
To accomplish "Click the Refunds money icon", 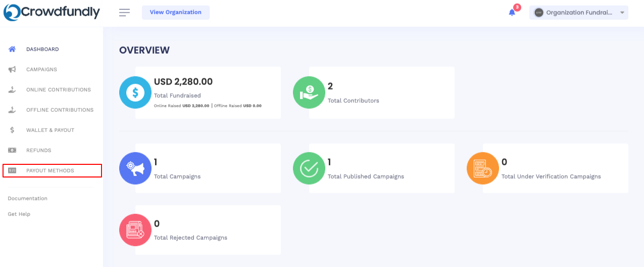I will point(12,150).
